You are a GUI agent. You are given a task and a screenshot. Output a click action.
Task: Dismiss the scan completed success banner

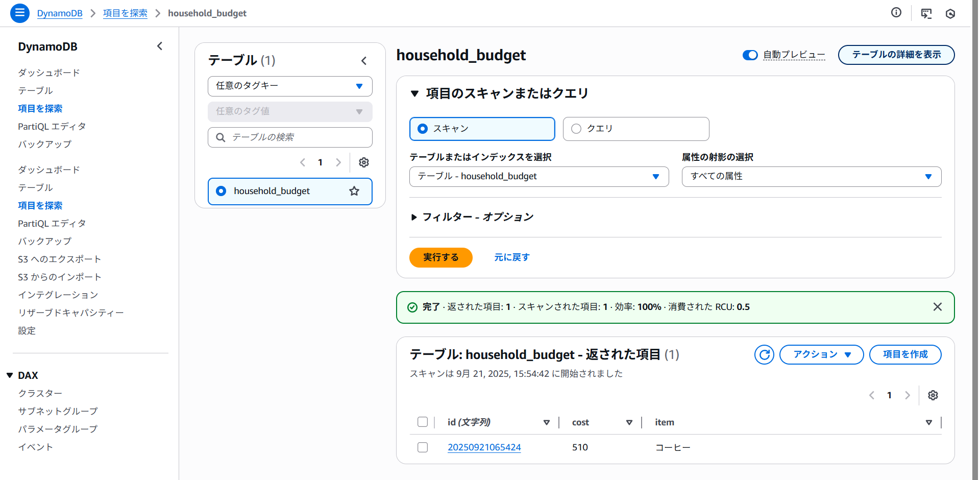tap(937, 307)
